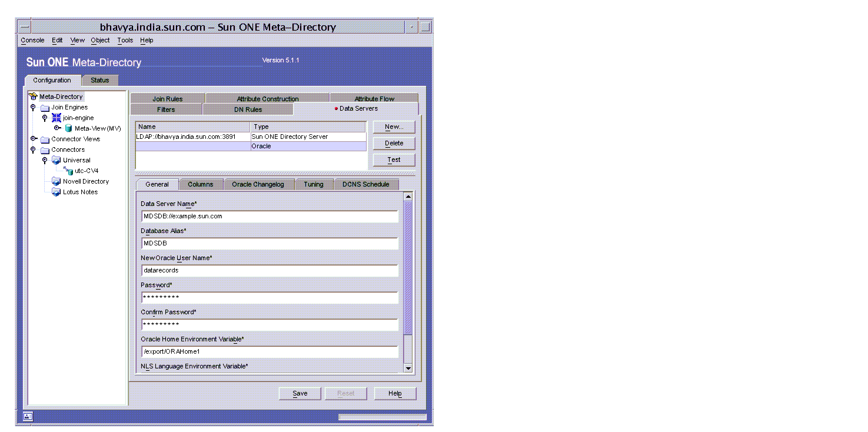The height and width of the screenshot is (432, 868).
Task: Select the Data Servers tab
Action: 356,109
